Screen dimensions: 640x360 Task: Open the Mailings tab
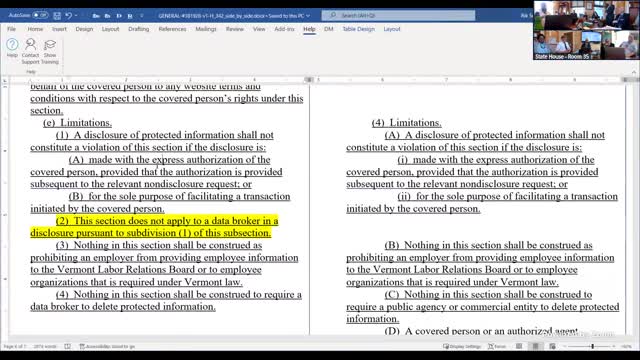click(x=206, y=29)
